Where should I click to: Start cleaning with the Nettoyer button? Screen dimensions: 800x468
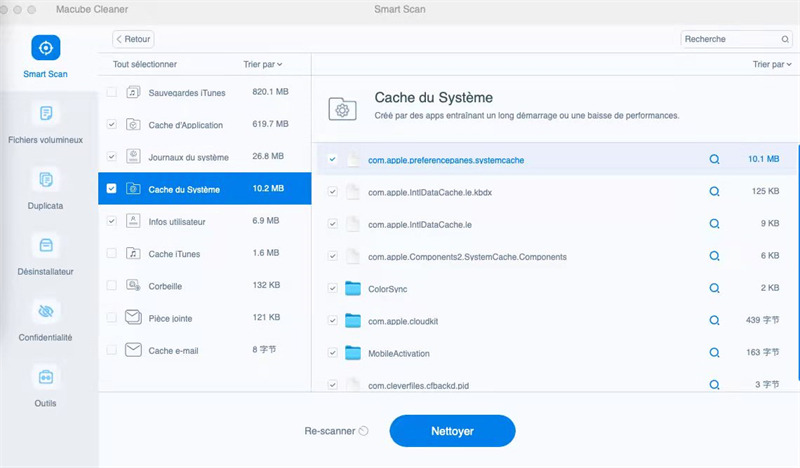[452, 431]
